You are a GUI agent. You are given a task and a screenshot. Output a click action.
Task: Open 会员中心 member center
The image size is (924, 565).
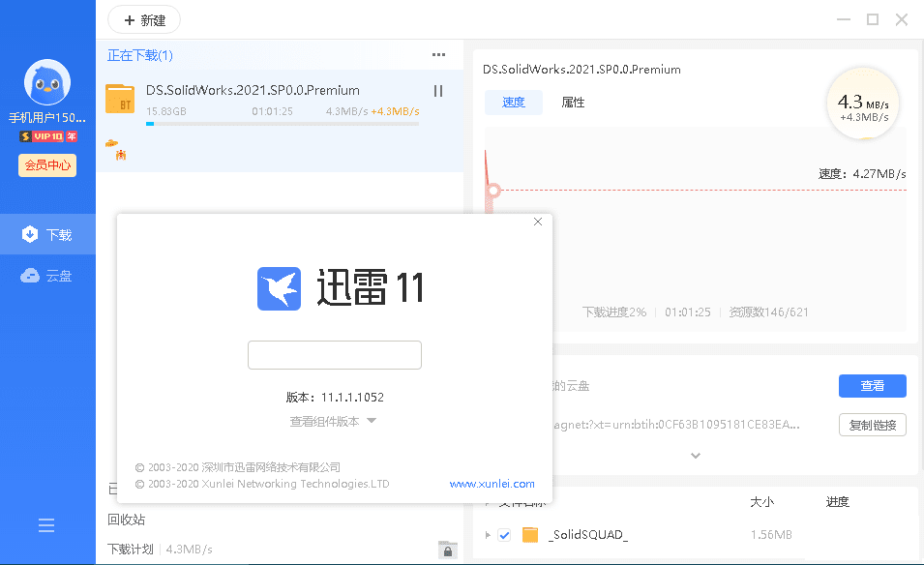tap(47, 165)
